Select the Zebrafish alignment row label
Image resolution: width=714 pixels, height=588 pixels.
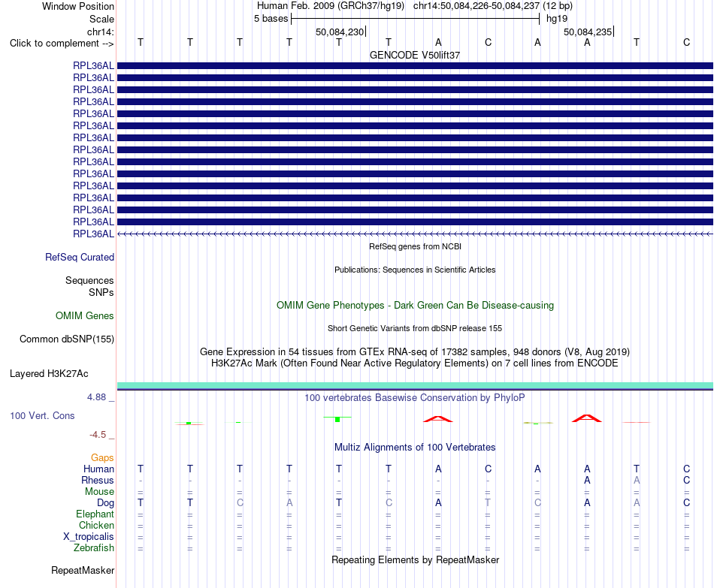point(94,548)
